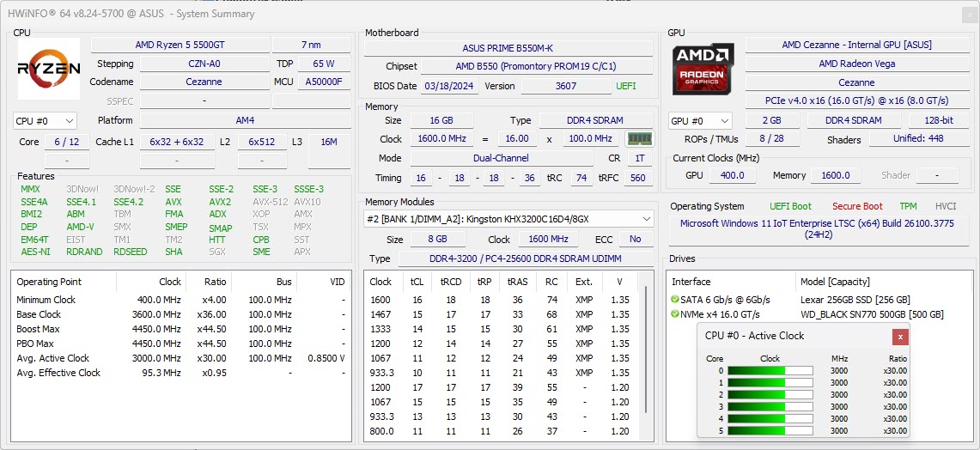The image size is (980, 450).
Task: Select the Boost Max row
Action: [180, 330]
